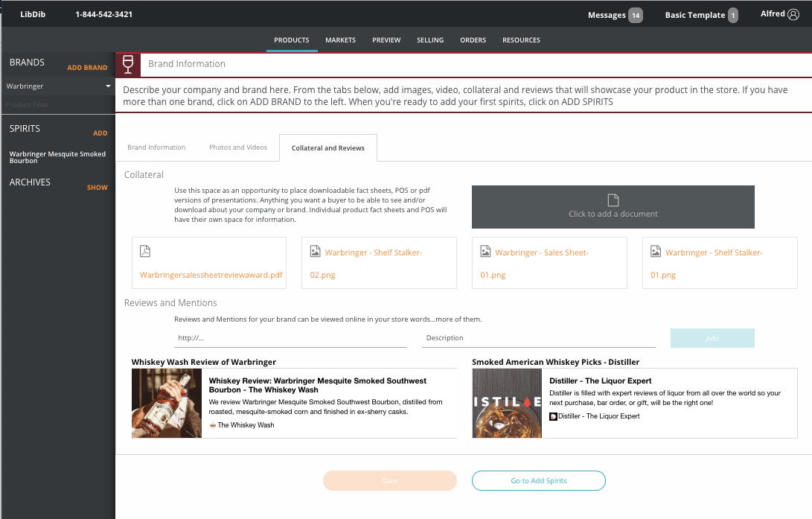Click the Product Filter field
Image resolution: width=812 pixels, height=519 pixels.
[57, 105]
